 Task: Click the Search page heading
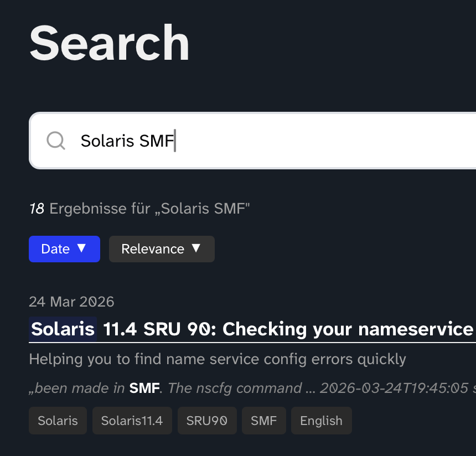coord(109,42)
